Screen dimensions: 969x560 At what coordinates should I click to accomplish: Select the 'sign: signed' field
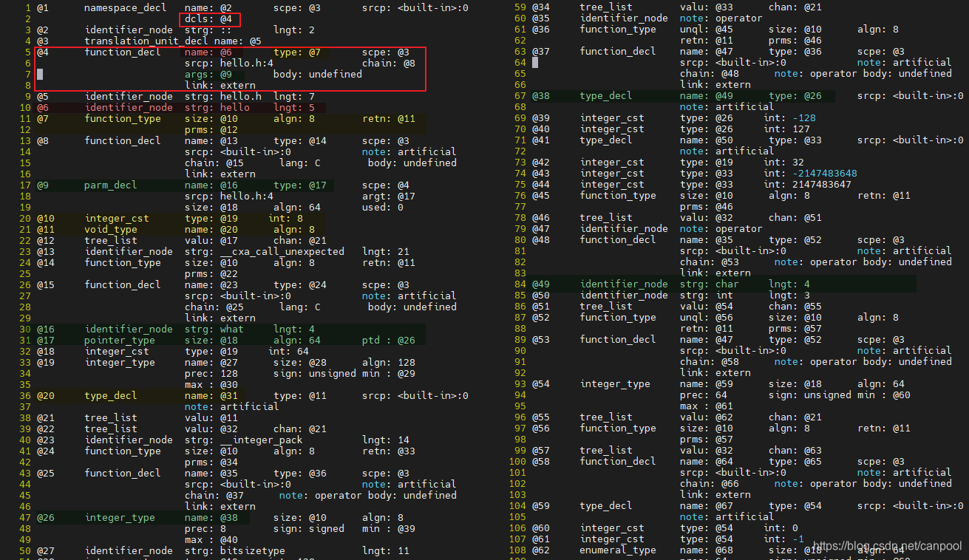click(309, 528)
